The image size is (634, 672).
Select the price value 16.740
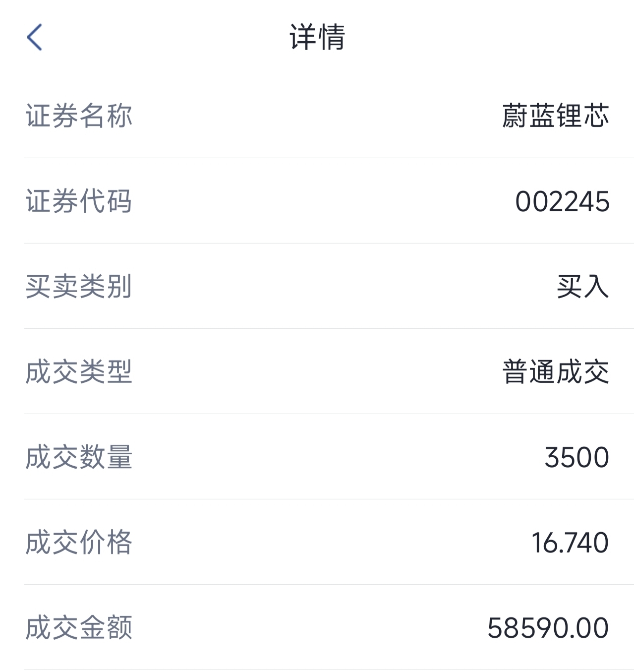coord(570,543)
